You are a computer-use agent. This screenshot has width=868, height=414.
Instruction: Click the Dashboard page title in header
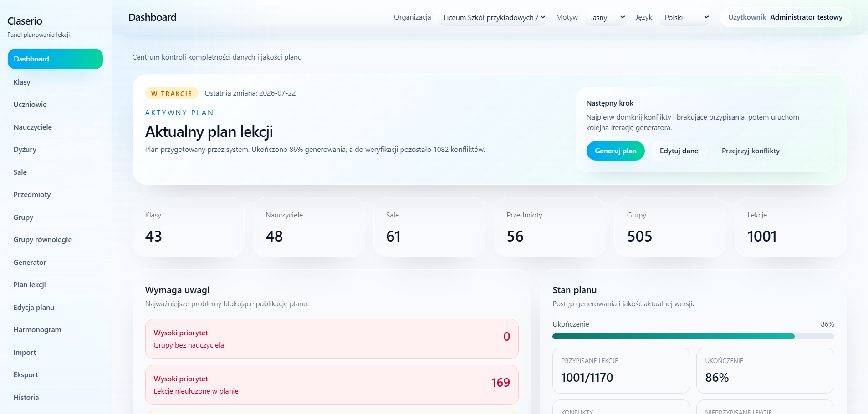152,17
